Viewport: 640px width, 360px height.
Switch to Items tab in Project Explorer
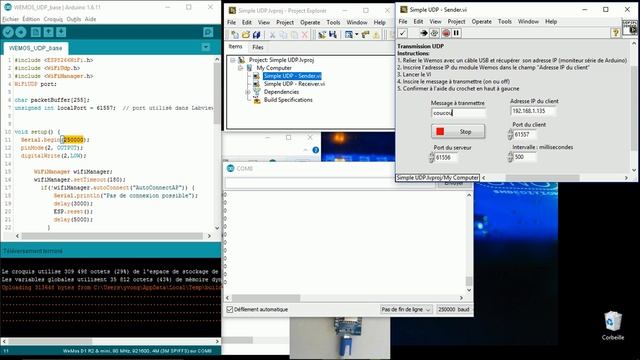coord(235,47)
